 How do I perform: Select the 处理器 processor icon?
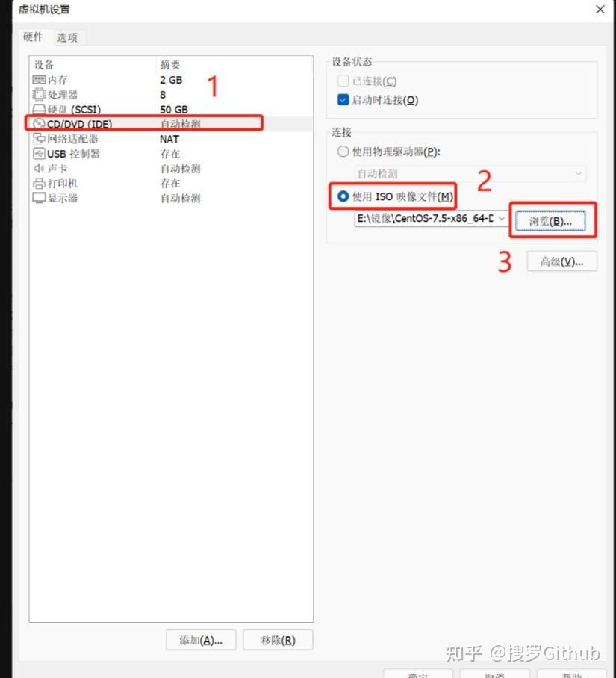tap(39, 94)
